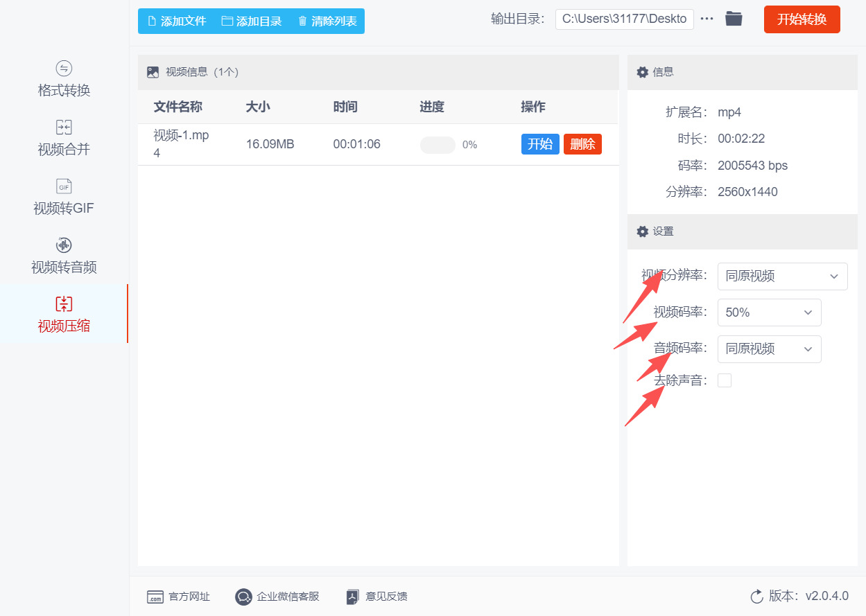Click the 2005543 bps bitrate value

[x=753, y=166]
